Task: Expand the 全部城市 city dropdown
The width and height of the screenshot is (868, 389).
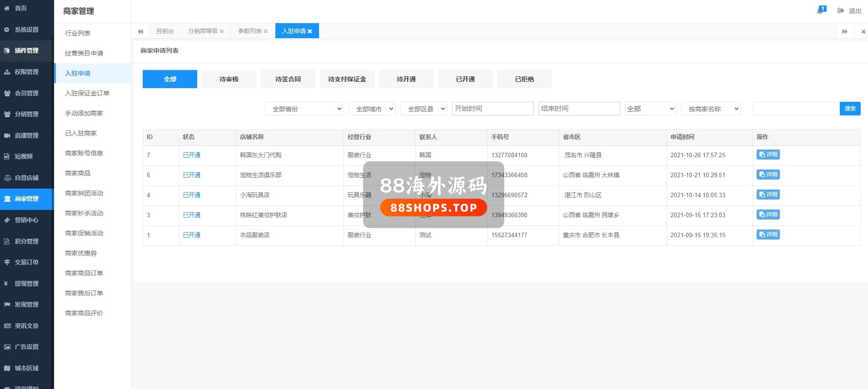Action: tap(372, 109)
